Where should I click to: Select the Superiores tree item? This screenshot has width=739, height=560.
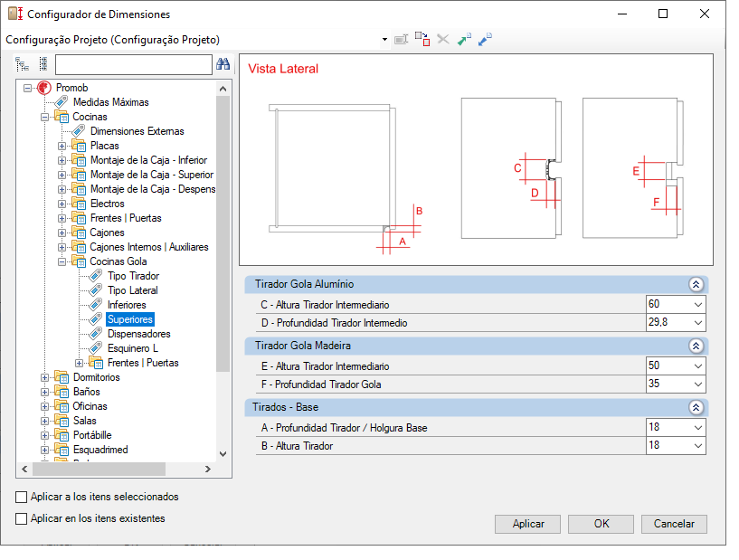tap(130, 319)
